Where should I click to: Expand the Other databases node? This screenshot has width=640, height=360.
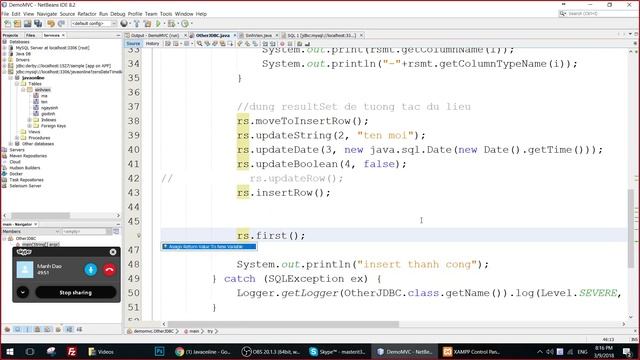click(11, 144)
